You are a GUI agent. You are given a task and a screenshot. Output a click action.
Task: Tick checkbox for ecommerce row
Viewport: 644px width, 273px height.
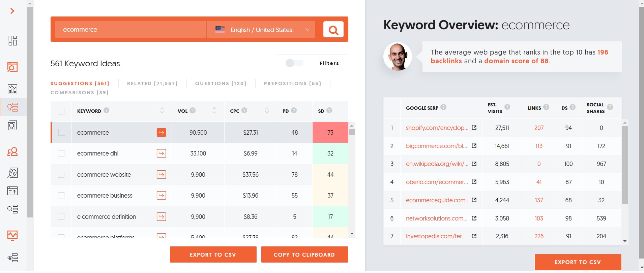tap(61, 132)
